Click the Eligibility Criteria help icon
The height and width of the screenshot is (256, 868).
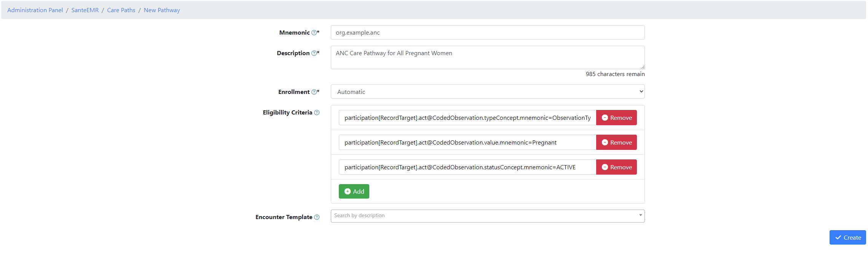317,113
